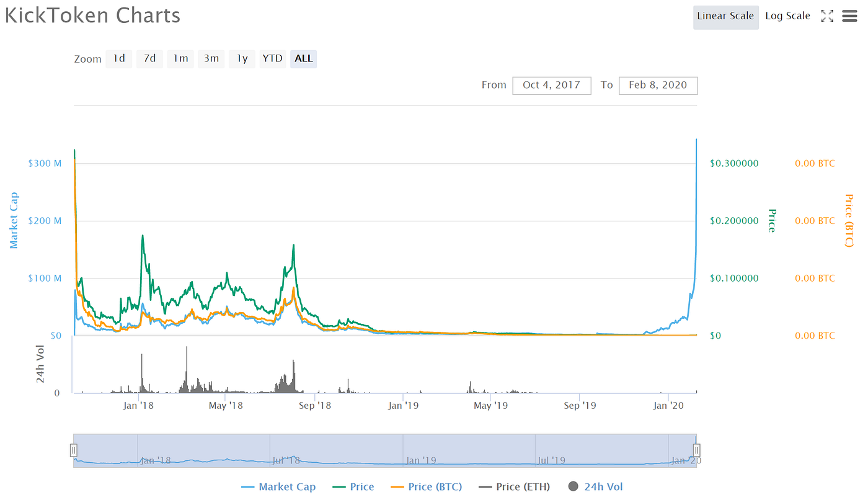Open the hamburger chart context menu
Image resolution: width=868 pixels, height=500 pixels.
pos(849,16)
